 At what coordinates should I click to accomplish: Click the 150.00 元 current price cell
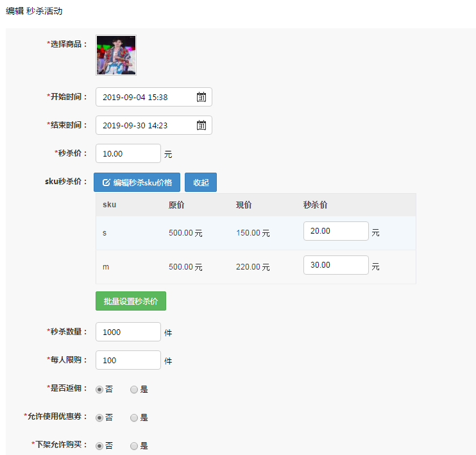pyautogui.click(x=253, y=233)
